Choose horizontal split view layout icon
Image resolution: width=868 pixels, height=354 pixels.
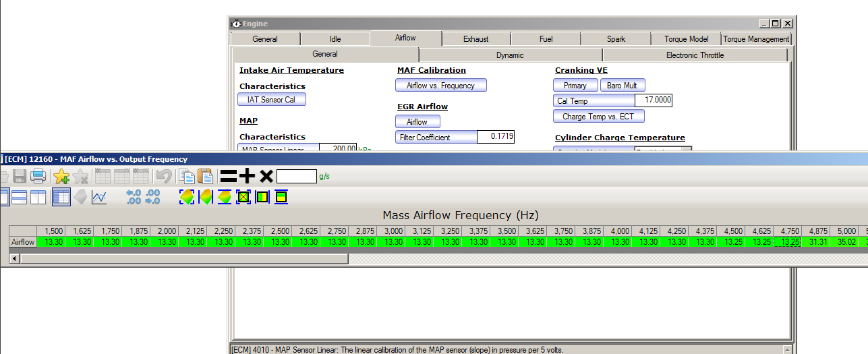pyautogui.click(x=20, y=198)
